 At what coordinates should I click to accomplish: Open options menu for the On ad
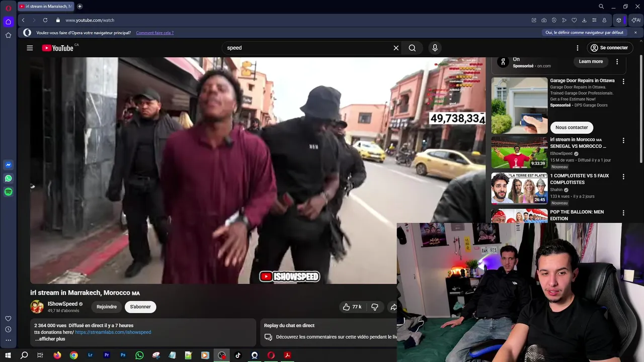coord(617,62)
